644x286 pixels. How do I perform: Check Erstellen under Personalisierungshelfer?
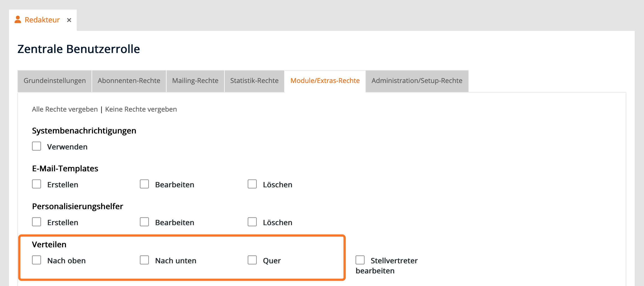coord(37,222)
